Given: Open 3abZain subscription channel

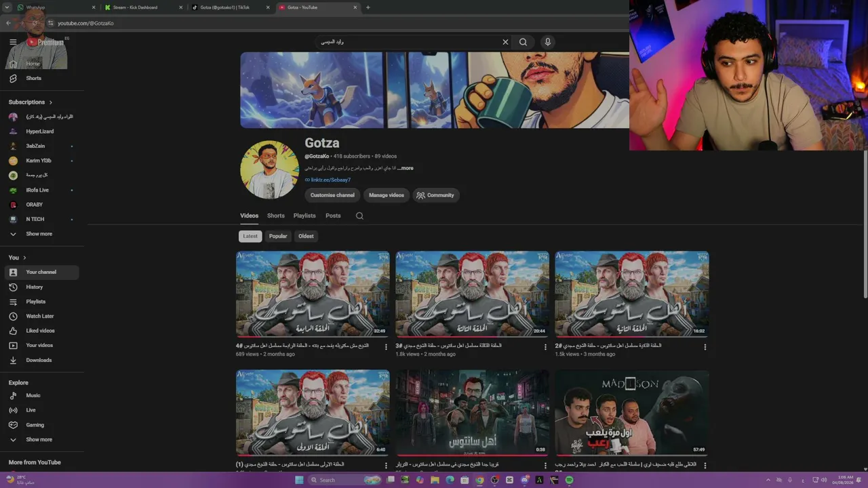Looking at the screenshot, I should click(x=42, y=146).
